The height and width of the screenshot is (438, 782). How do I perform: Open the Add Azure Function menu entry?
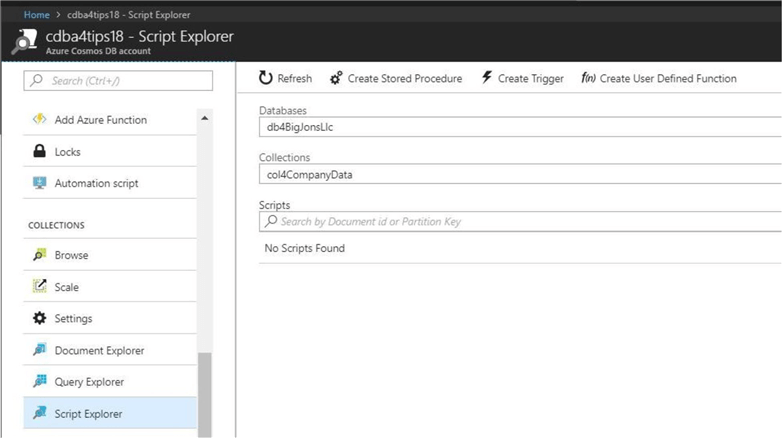110,120
